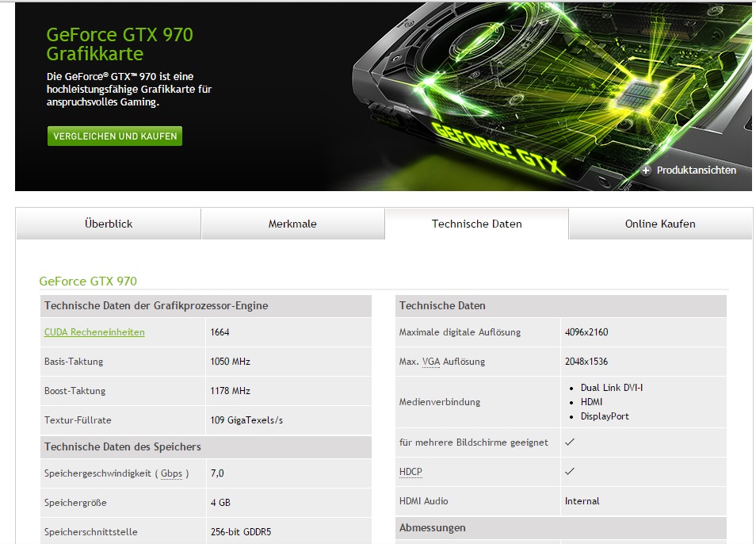Click the HDMI list entry under Medienverbindung

click(592, 402)
